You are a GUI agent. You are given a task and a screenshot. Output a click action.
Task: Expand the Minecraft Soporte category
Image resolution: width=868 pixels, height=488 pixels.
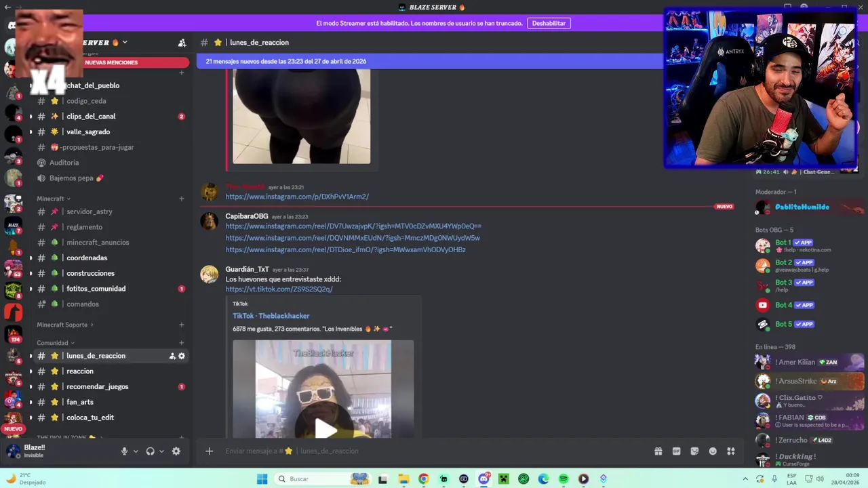coord(65,325)
